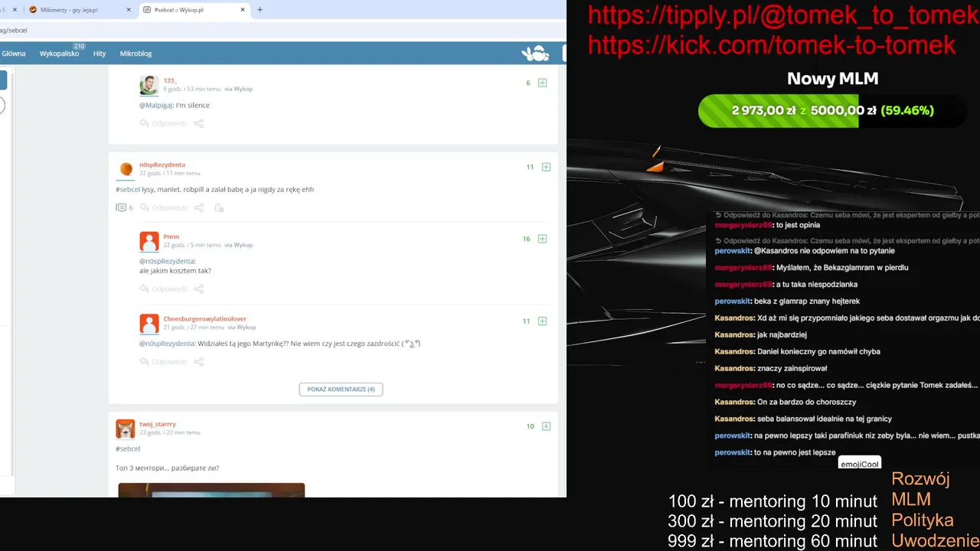Viewport: 980px width, 551px height.
Task: Open Hity section
Action: [100, 54]
